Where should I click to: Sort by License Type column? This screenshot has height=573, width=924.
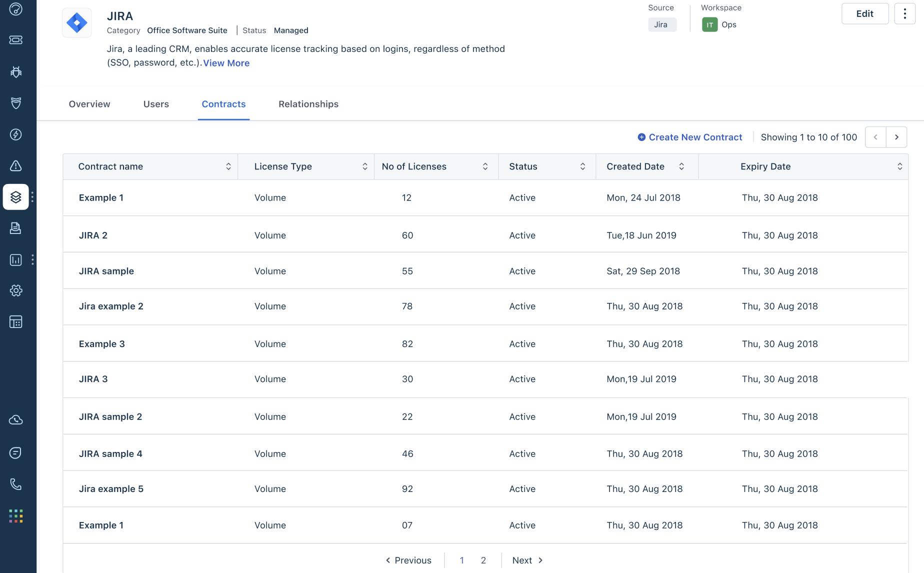(365, 166)
